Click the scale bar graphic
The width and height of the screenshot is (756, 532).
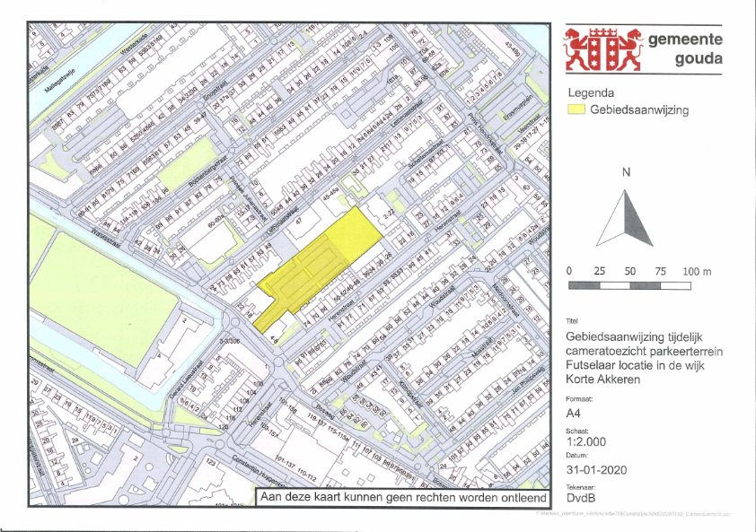pyautogui.click(x=629, y=286)
